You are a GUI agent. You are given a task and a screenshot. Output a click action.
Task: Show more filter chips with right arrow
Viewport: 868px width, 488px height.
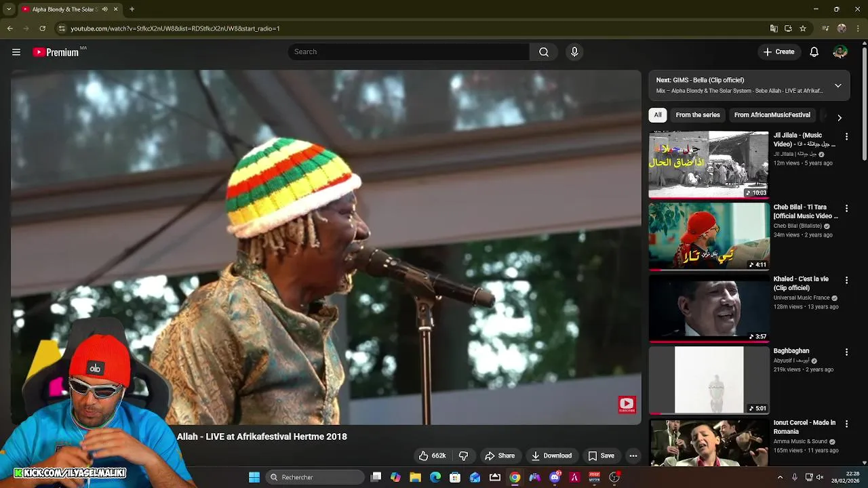840,117
